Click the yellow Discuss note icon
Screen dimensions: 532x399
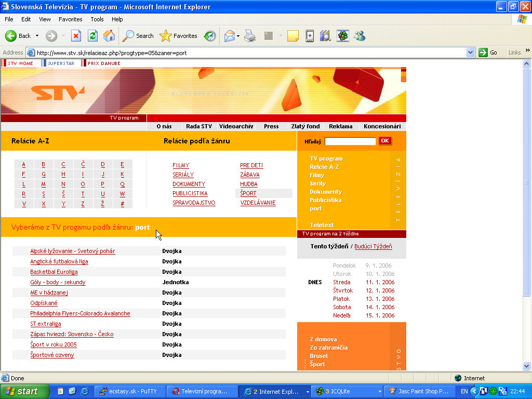[x=293, y=36]
